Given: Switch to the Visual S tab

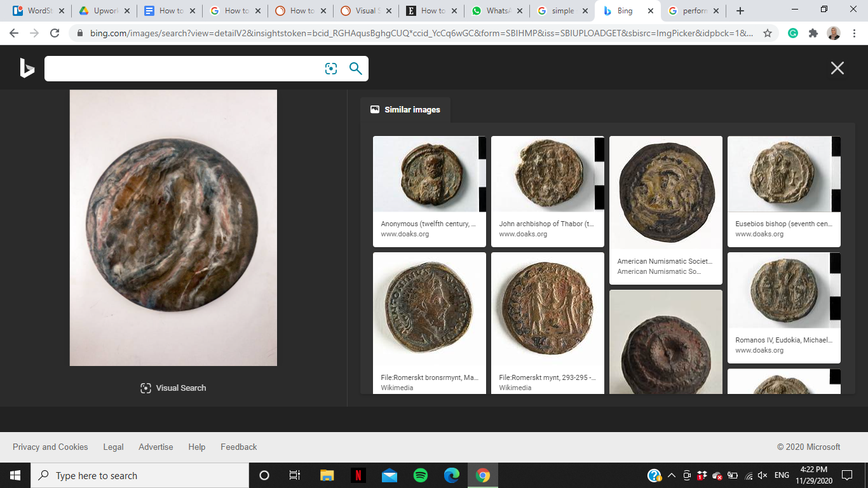Looking at the screenshot, I should pyautogui.click(x=365, y=11).
